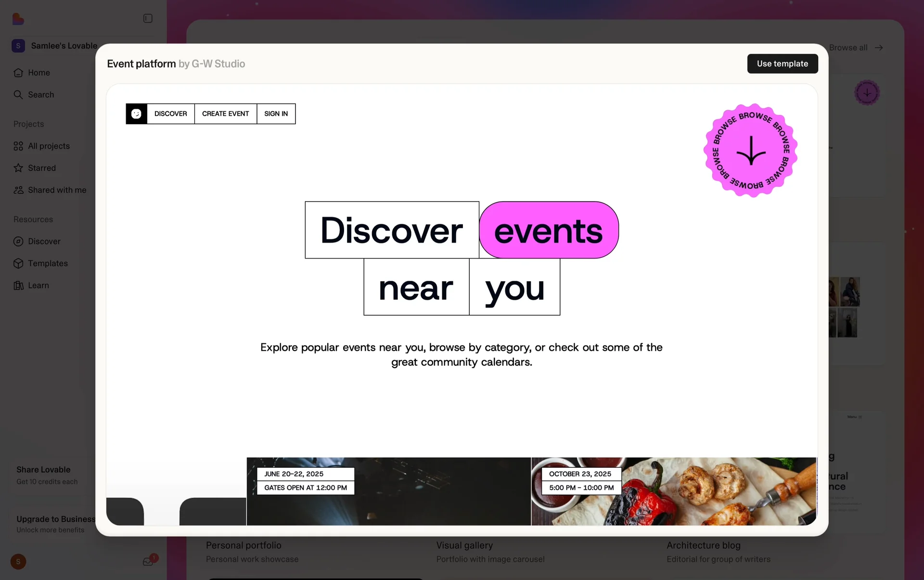This screenshot has height=580, width=924.
Task: Click Sign In in the template navbar
Action: tap(276, 114)
